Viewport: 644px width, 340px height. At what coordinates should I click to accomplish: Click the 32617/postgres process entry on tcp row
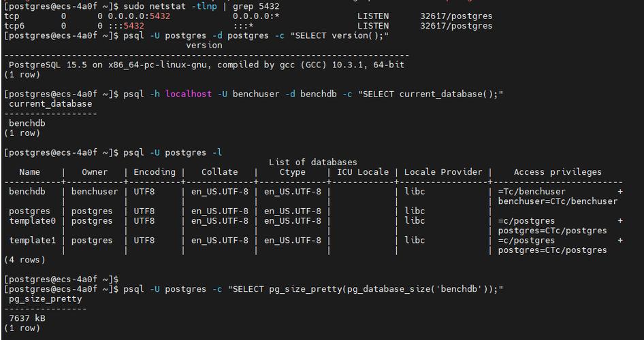[456, 16]
